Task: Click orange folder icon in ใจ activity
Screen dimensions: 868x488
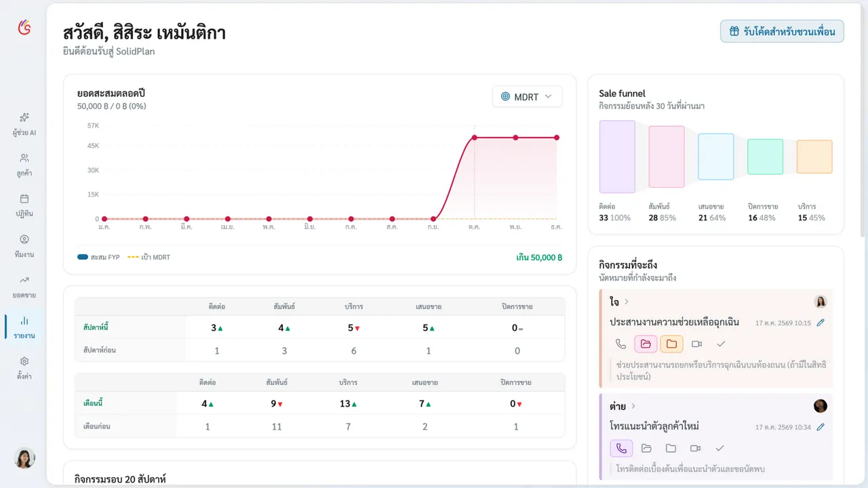Action: (671, 344)
